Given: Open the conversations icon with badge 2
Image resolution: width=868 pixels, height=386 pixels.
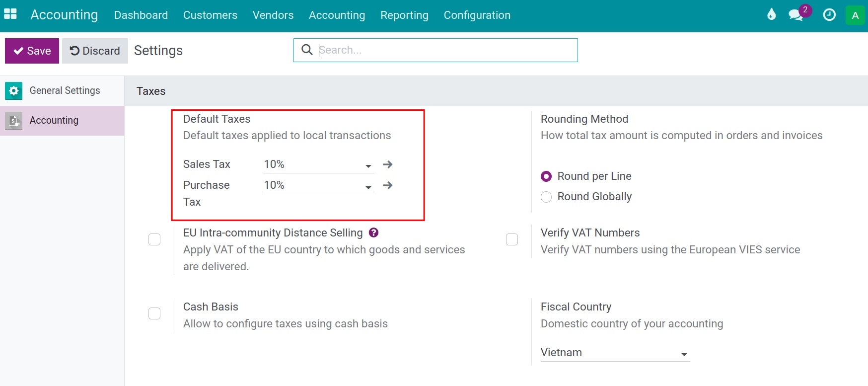Looking at the screenshot, I should (799, 13).
